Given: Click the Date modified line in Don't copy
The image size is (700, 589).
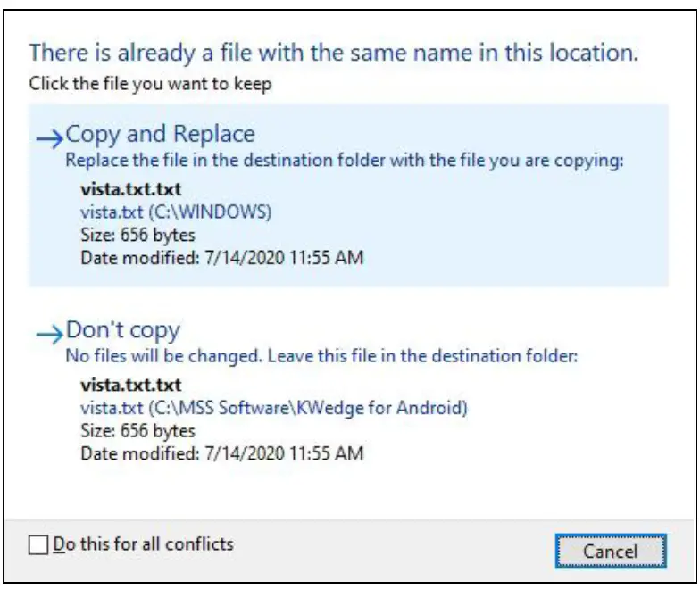Looking at the screenshot, I should pyautogui.click(x=221, y=453).
